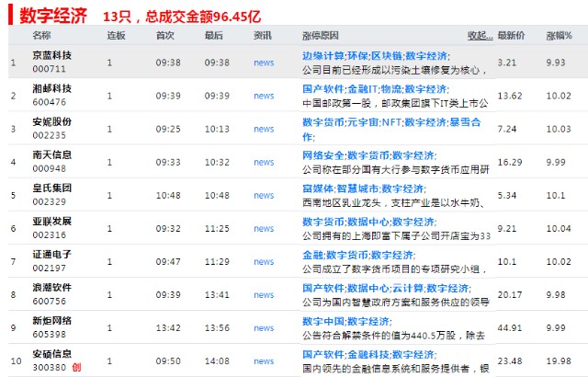Image resolution: width=588 pixels, height=377 pixels.
Task: Click first limit time 09:25 of 安妮股份
Action: (168, 129)
